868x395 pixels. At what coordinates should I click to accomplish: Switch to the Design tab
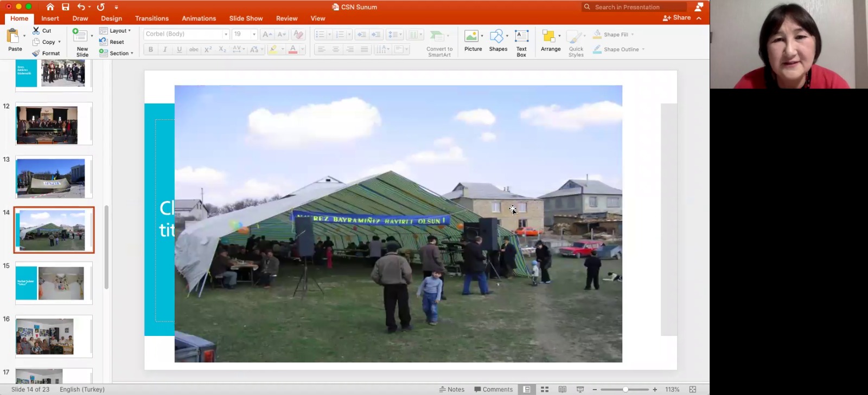coord(111,18)
